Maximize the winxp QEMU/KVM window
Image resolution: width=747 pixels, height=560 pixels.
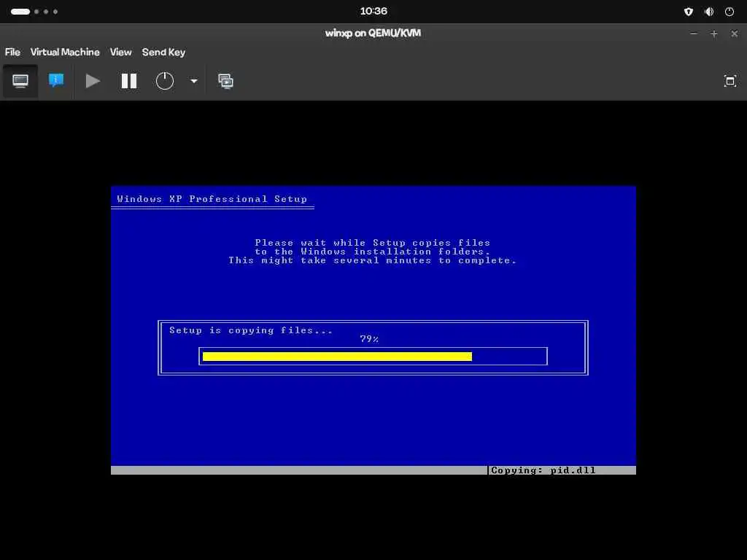pos(713,34)
